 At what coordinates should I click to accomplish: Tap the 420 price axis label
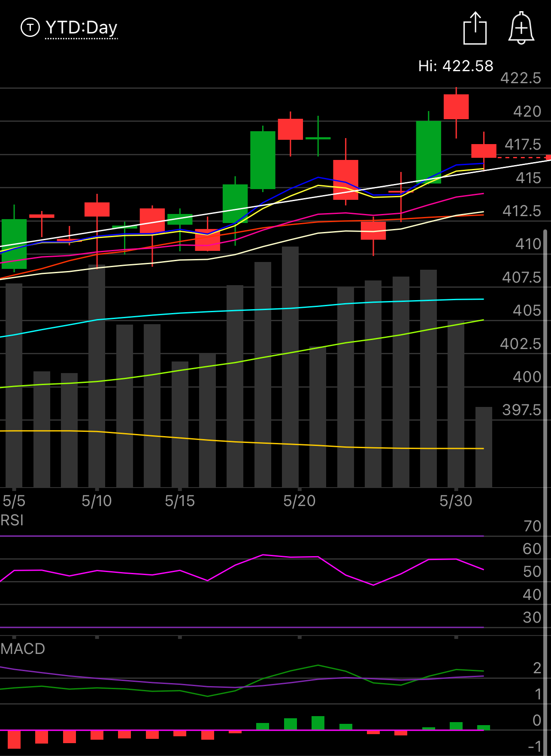(527, 111)
